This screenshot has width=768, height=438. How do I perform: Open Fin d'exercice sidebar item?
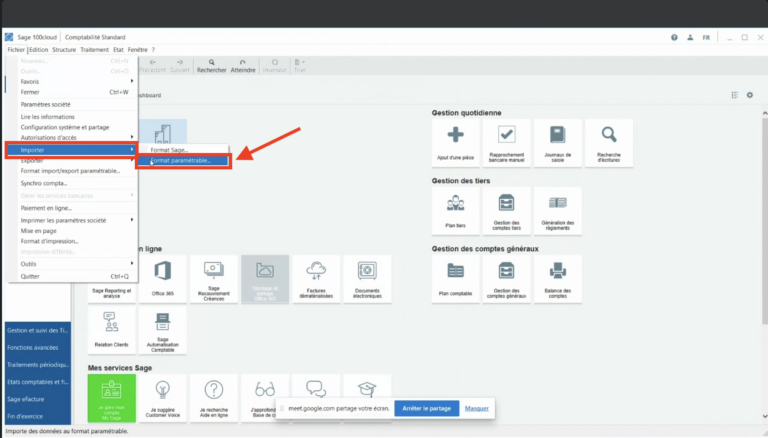[38, 416]
